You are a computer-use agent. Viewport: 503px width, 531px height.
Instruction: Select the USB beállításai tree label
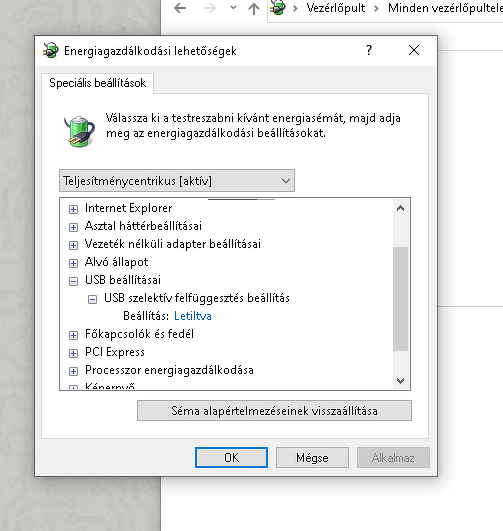pos(123,280)
